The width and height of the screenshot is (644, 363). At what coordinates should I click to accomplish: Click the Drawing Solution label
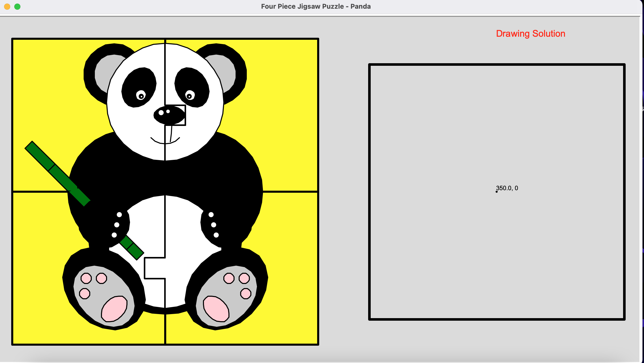tap(531, 33)
